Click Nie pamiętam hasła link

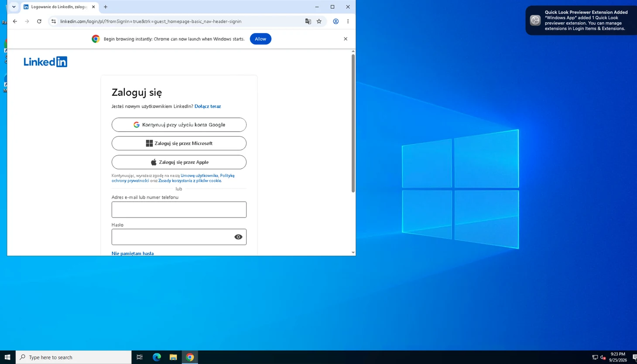(x=133, y=253)
